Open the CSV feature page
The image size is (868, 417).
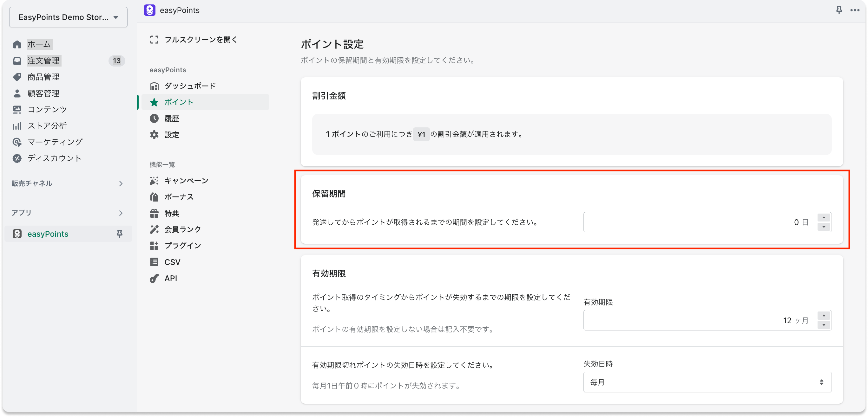click(x=172, y=262)
